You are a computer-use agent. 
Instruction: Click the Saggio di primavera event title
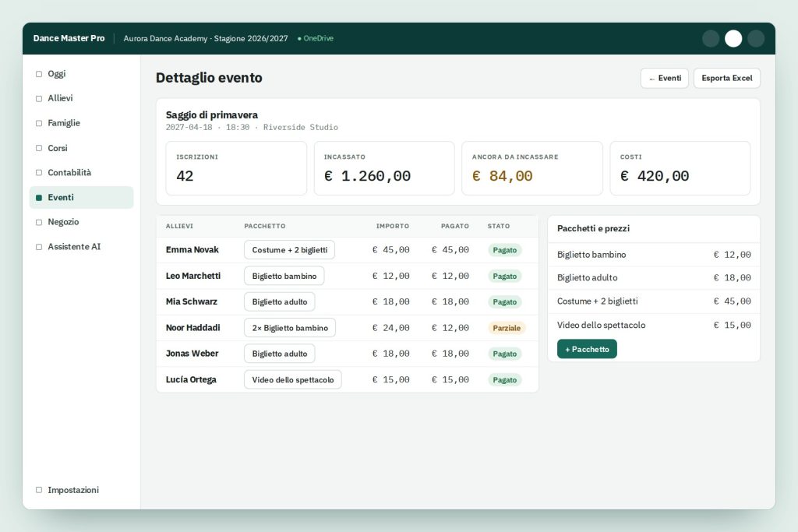(x=212, y=115)
